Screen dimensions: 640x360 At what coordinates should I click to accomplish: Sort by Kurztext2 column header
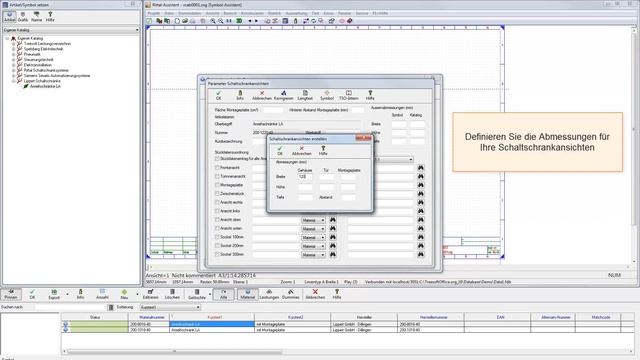[x=292, y=317]
